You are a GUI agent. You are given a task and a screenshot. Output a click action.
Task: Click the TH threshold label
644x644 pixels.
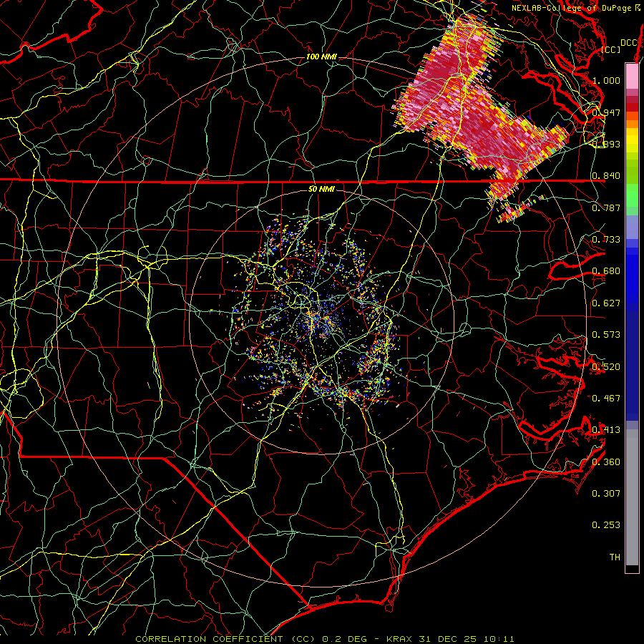pyautogui.click(x=615, y=557)
